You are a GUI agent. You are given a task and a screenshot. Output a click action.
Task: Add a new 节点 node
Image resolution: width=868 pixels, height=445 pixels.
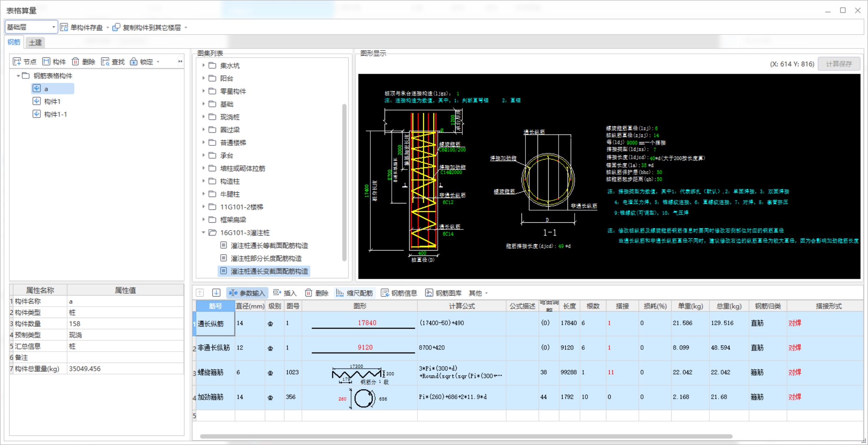pos(25,62)
